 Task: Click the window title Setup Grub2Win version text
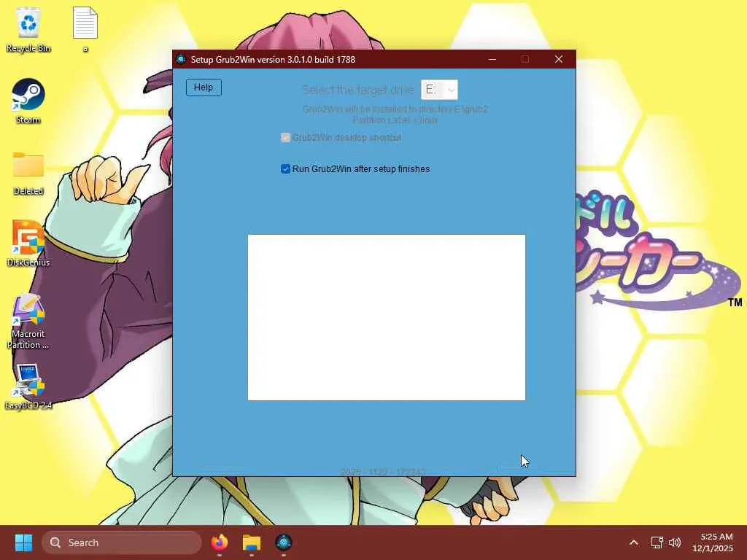[273, 60]
